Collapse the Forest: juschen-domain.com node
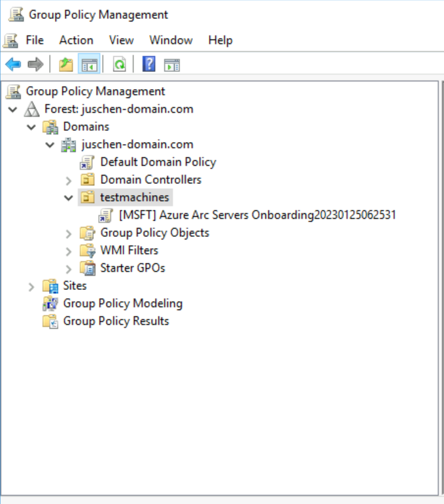The image size is (444, 504). pyautogui.click(x=13, y=109)
